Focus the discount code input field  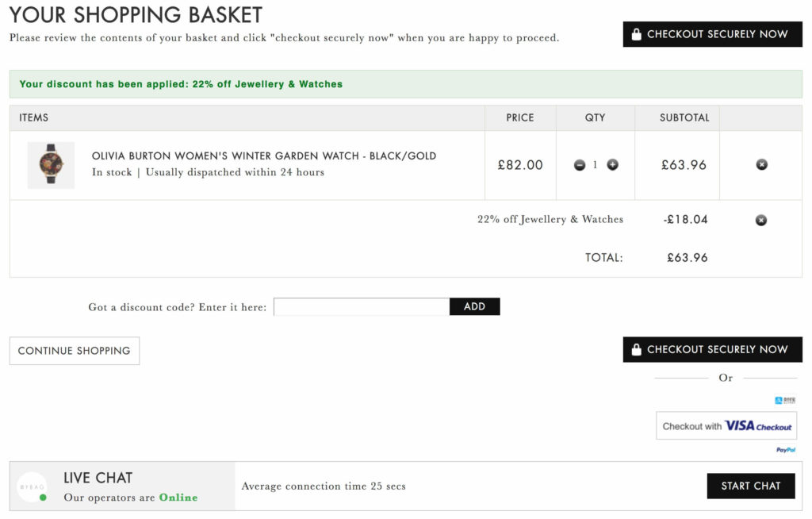(x=362, y=307)
